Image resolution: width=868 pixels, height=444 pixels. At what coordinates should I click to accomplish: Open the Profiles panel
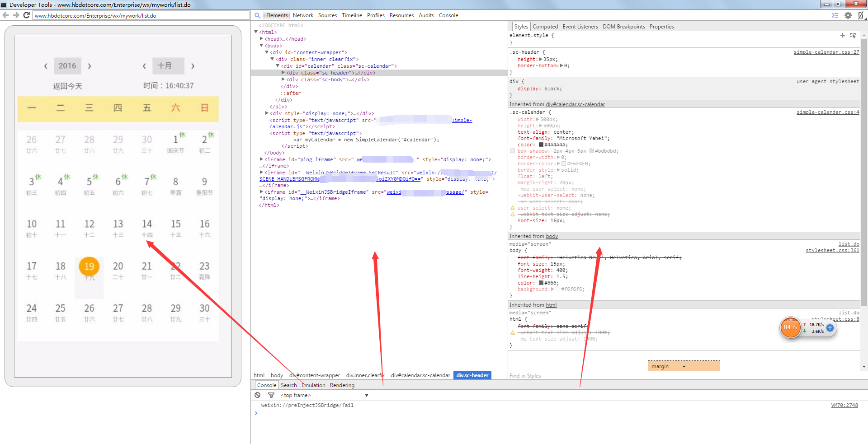coord(376,15)
